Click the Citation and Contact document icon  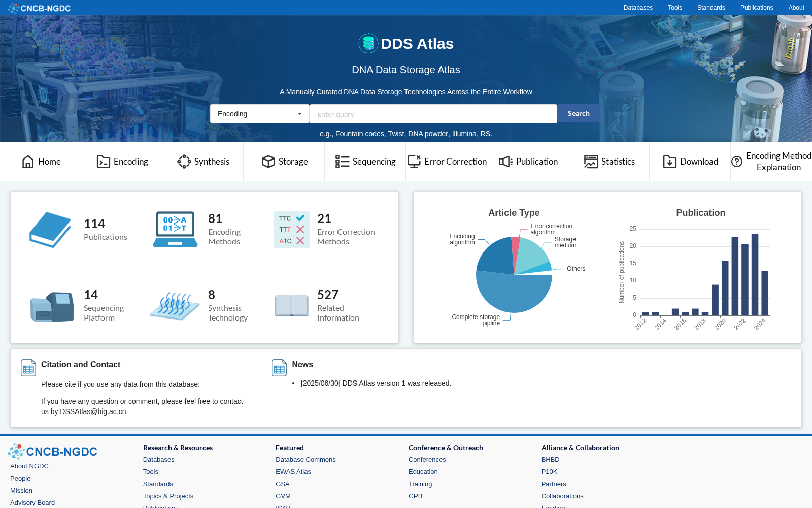tap(28, 368)
